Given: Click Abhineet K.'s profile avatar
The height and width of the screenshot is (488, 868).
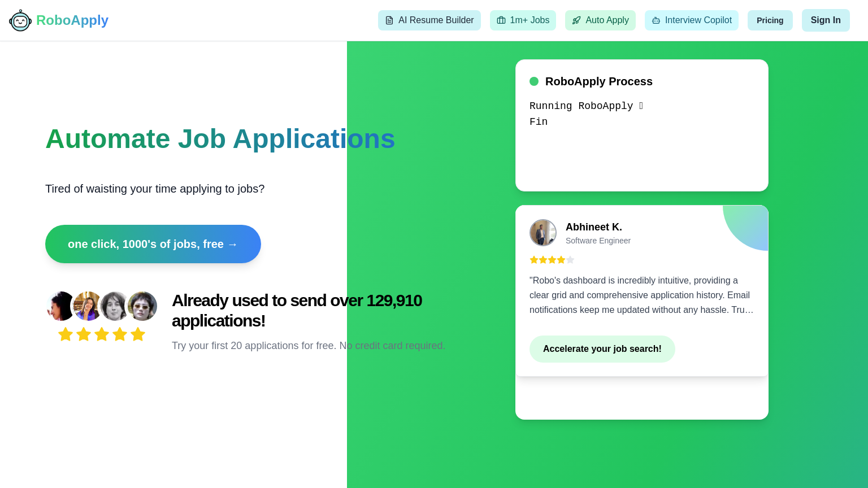Looking at the screenshot, I should coord(542,233).
